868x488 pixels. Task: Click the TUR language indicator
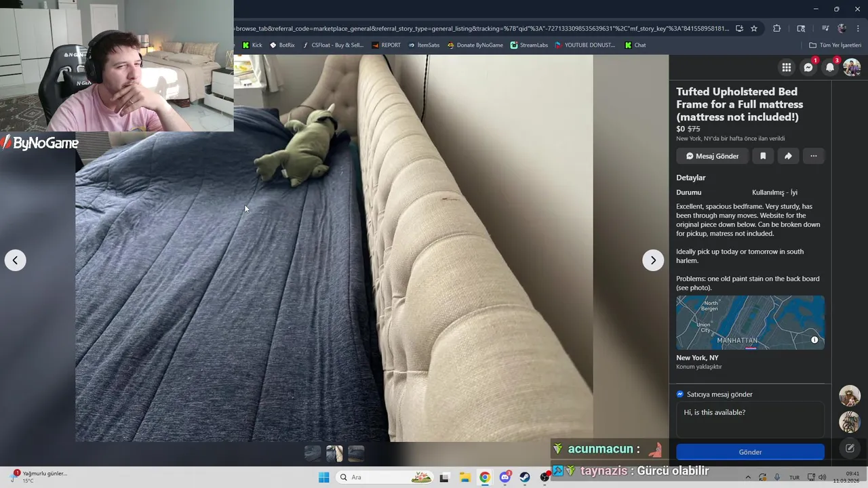794,478
